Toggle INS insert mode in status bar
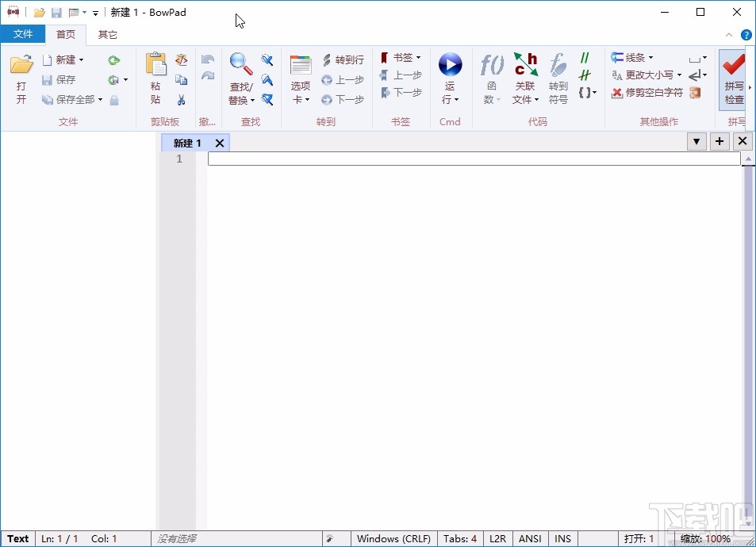The height and width of the screenshot is (547, 756). pyautogui.click(x=562, y=539)
